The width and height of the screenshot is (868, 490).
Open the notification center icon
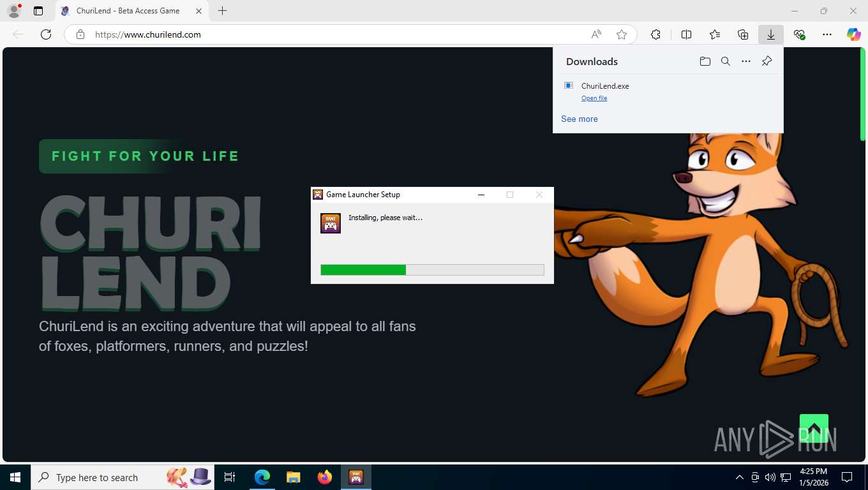[847, 477]
